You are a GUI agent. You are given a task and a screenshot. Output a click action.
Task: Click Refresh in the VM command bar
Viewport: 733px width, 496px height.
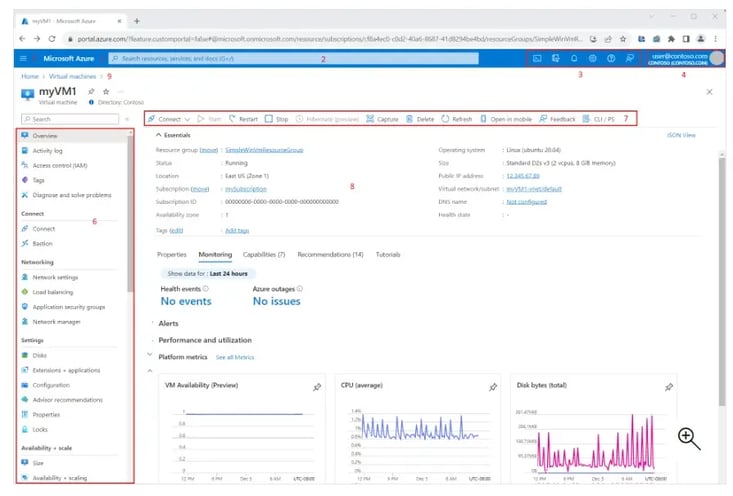tap(457, 119)
